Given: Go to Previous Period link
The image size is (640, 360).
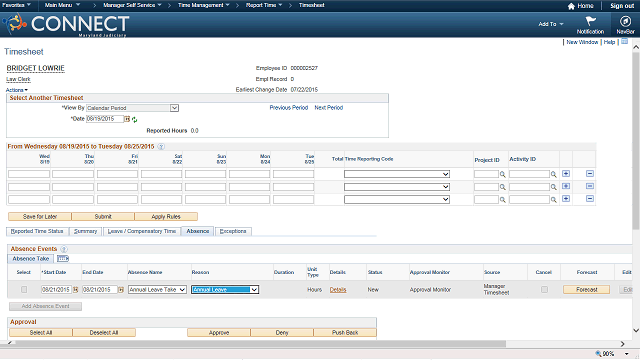Looking at the screenshot, I should (289, 108).
